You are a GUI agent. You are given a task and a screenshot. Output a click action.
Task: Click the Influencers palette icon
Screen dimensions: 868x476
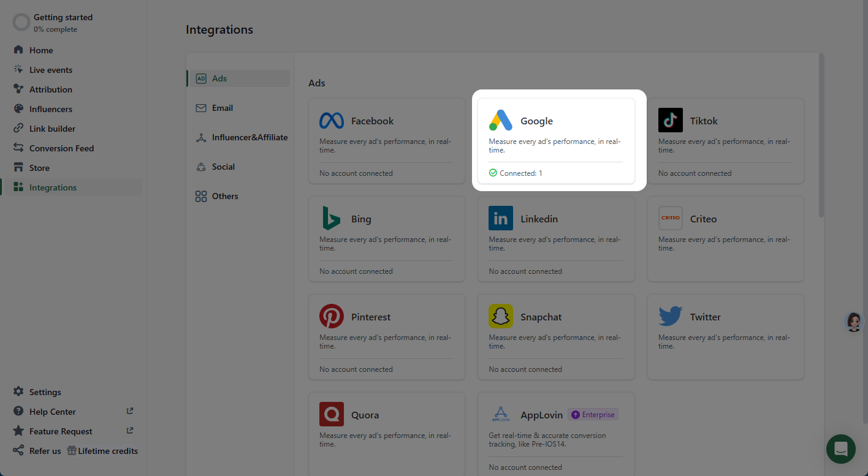18,108
